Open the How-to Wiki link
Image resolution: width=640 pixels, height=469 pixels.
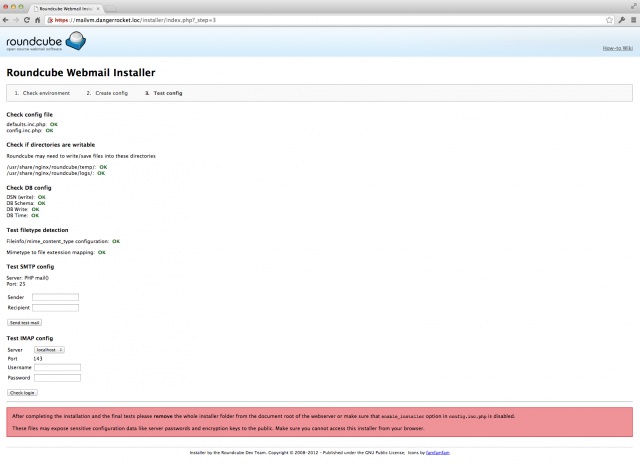(x=618, y=48)
